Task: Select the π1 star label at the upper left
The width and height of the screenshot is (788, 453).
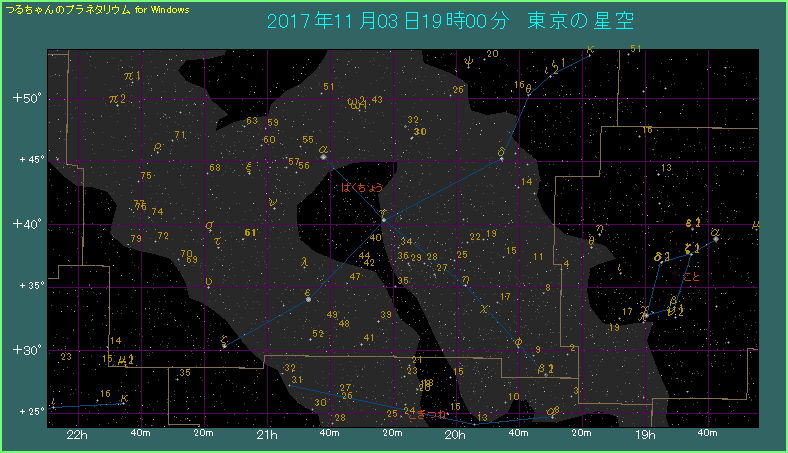Action: pyautogui.click(x=132, y=76)
